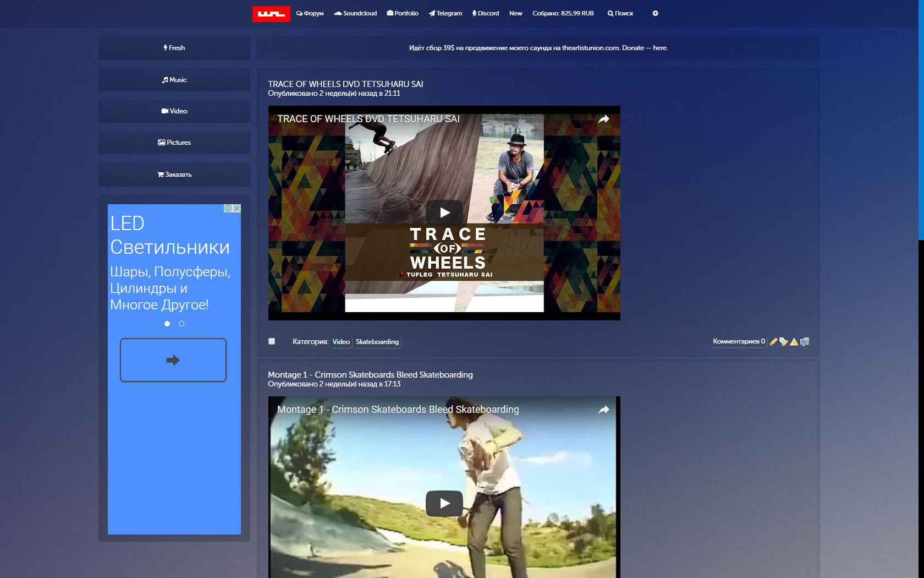The image size is (924, 578).
Task: Click the Комментариев 0 button
Action: (739, 341)
